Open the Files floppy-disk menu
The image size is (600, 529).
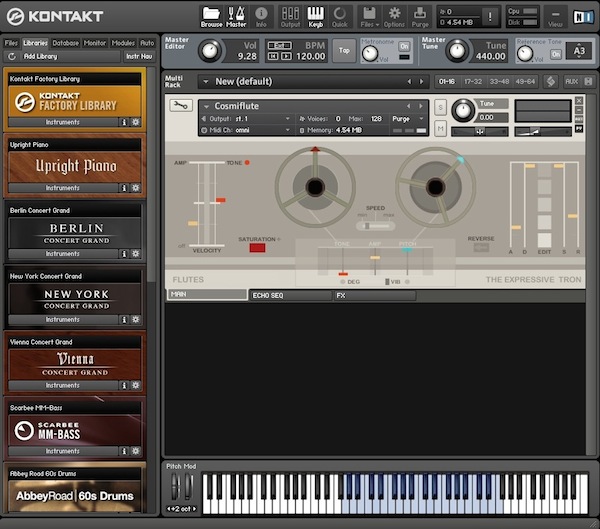point(369,16)
